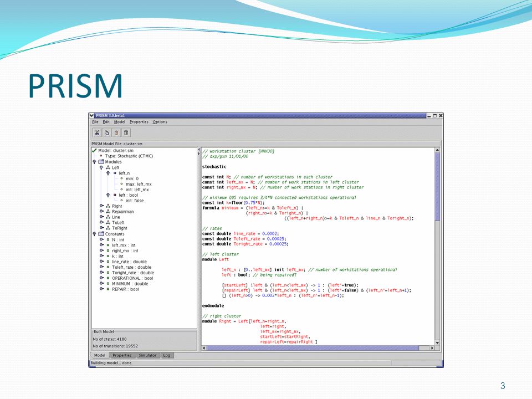Select 'k : int' constant row
This screenshot has width=532, height=399.
coord(117,256)
